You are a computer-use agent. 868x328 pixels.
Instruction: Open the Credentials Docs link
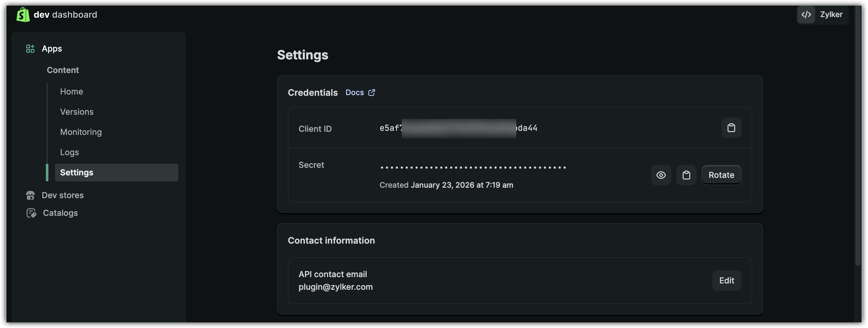355,93
